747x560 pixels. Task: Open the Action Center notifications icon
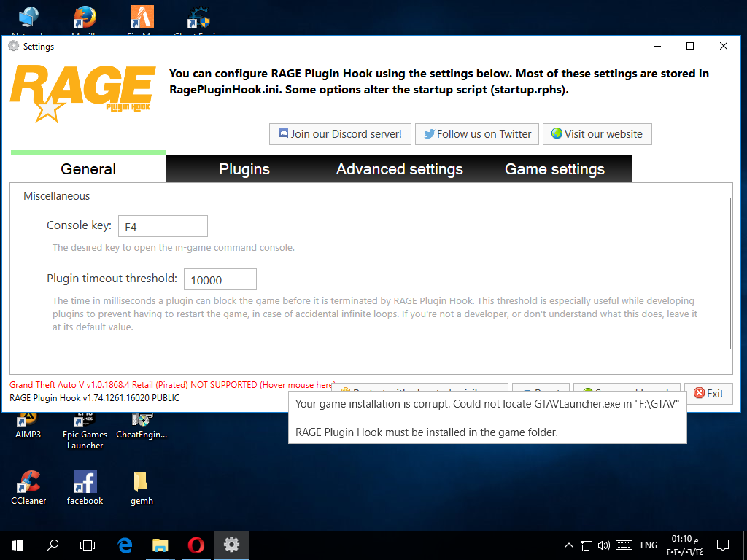click(x=723, y=545)
